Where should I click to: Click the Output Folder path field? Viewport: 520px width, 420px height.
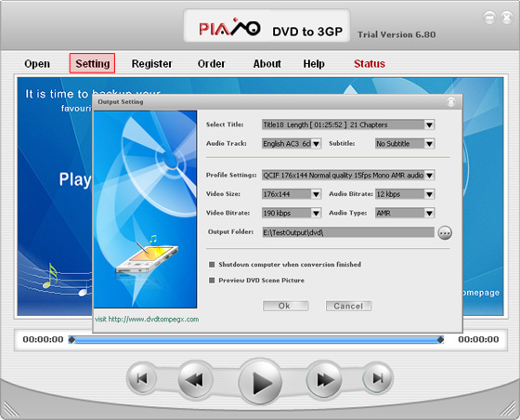pyautogui.click(x=348, y=232)
